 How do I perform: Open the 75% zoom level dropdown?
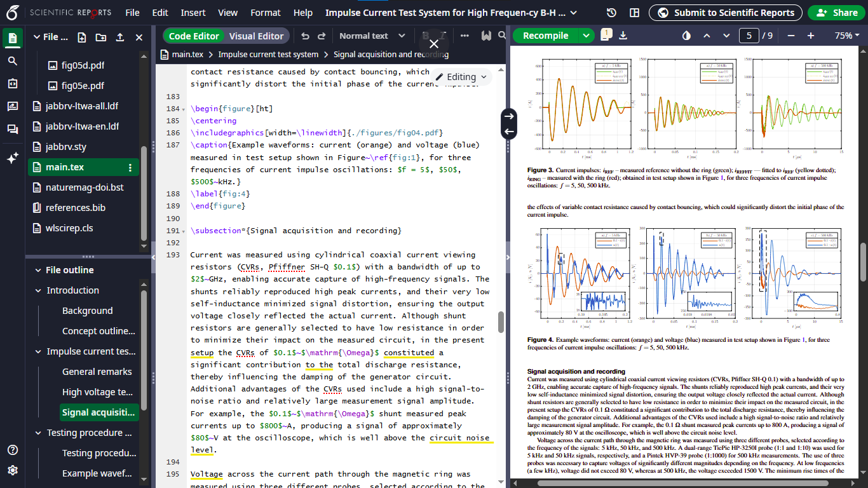tap(848, 36)
